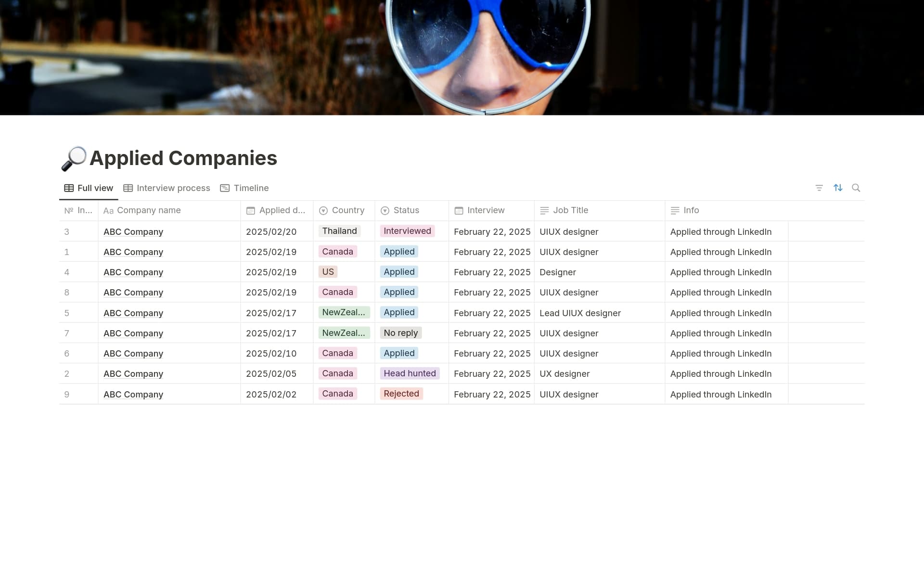Expand the Applied date column header menu
Screen dimensions: 924x577
coord(282,210)
